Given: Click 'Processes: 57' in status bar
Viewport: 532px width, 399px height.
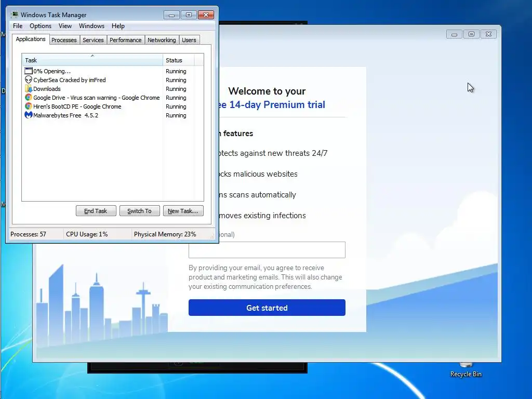Looking at the screenshot, I should (x=28, y=234).
